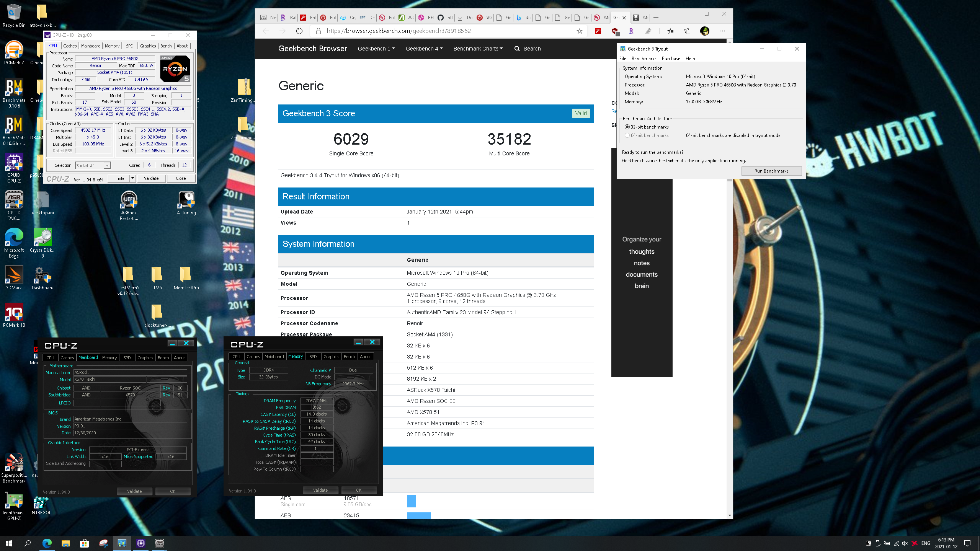The width and height of the screenshot is (980, 551).
Task: Click the Valid badge on score header
Action: pyautogui.click(x=581, y=113)
